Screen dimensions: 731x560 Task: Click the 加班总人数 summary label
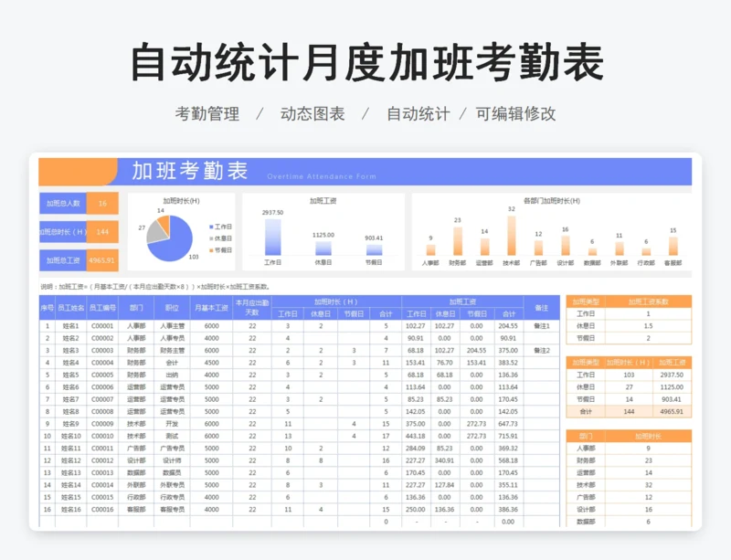pyautogui.click(x=63, y=204)
